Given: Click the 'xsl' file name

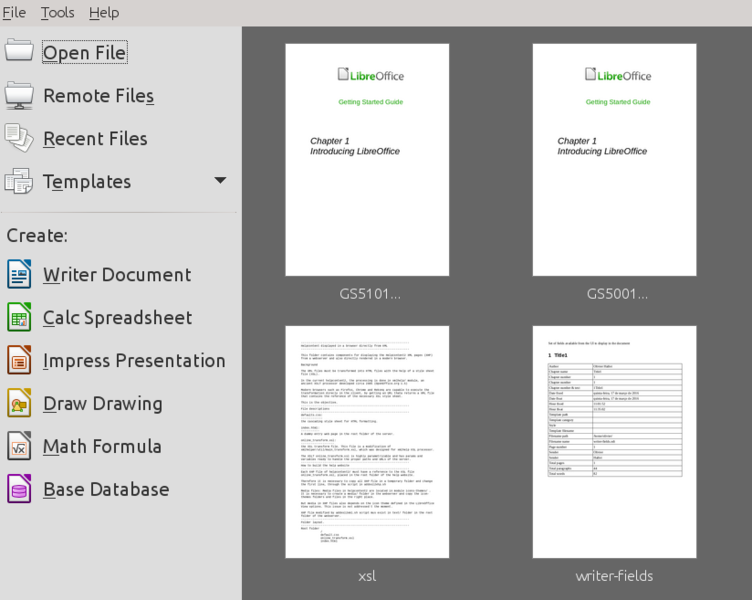Looking at the screenshot, I should pos(367,576).
